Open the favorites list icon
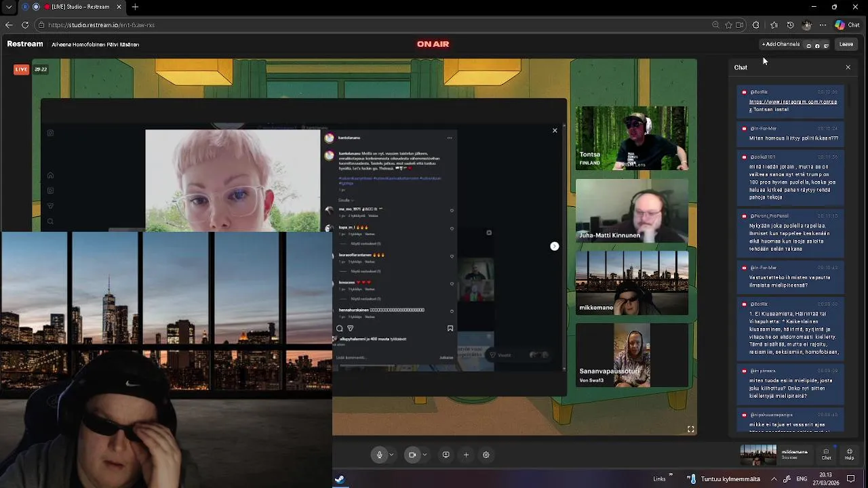 (x=774, y=25)
